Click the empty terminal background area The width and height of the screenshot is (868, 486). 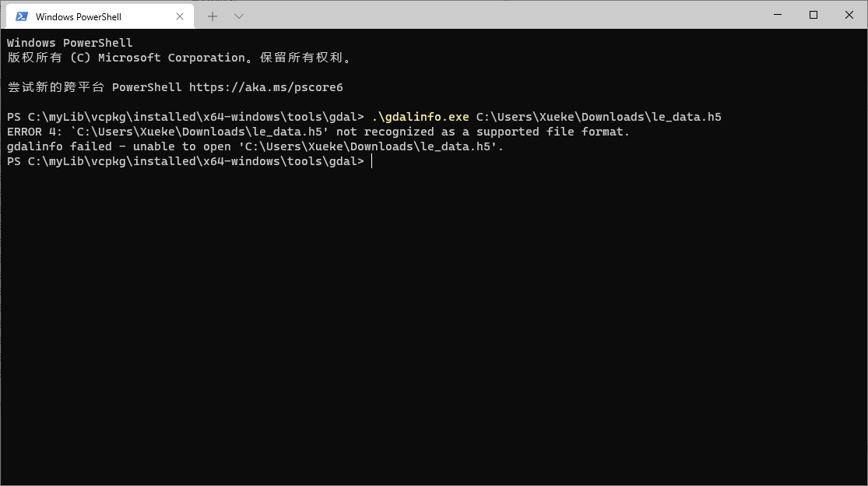(x=434, y=312)
